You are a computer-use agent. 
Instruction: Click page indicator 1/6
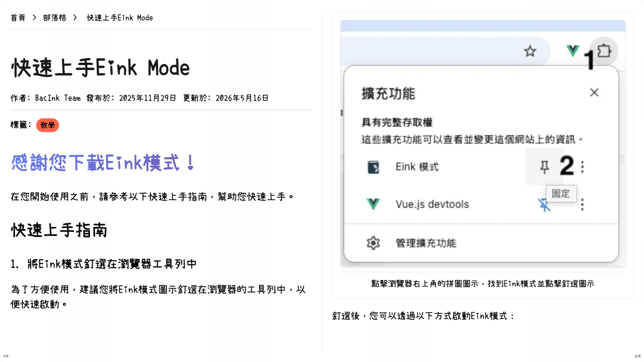click(6, 356)
